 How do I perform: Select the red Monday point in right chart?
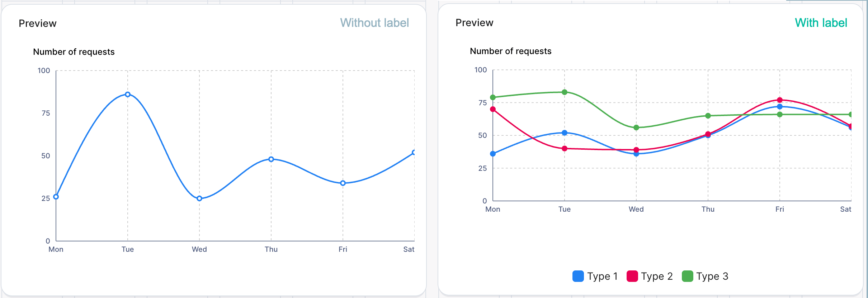pyautogui.click(x=493, y=109)
